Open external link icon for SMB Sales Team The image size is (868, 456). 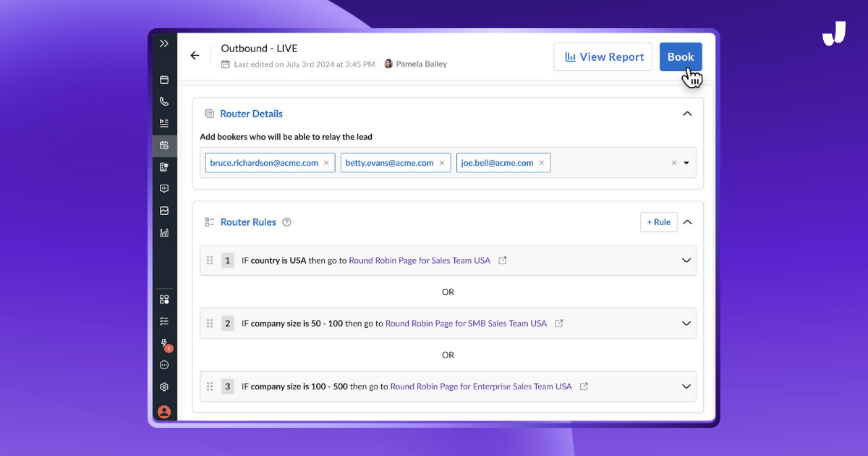tap(559, 324)
